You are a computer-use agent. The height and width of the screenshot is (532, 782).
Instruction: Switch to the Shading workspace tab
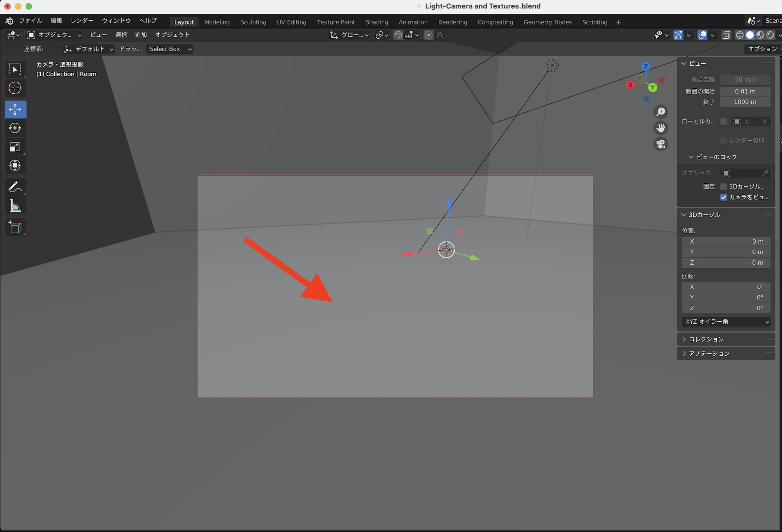pos(377,22)
